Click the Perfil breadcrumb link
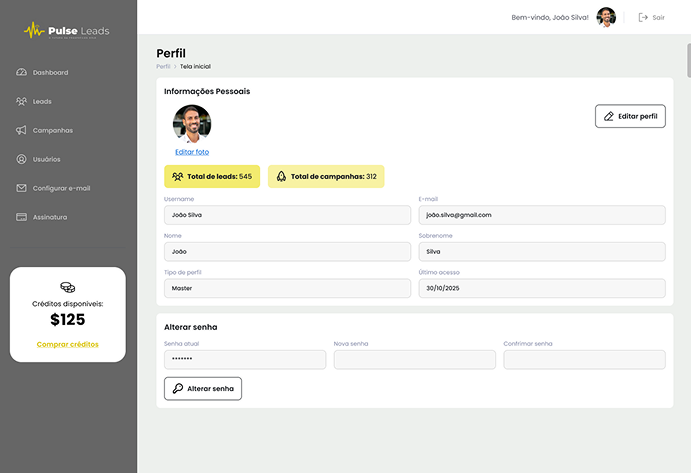Screen dimensions: 691x473 [x=163, y=66]
